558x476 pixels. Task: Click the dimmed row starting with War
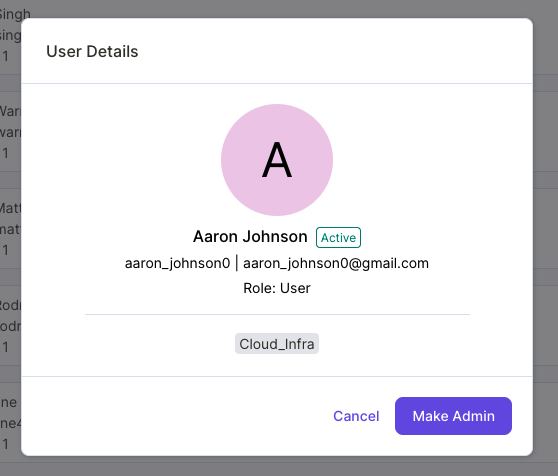tap(10, 132)
